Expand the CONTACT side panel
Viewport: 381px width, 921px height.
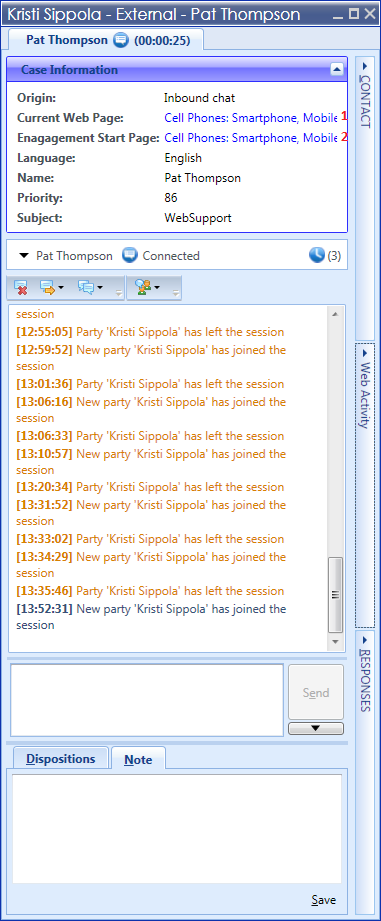[365, 94]
